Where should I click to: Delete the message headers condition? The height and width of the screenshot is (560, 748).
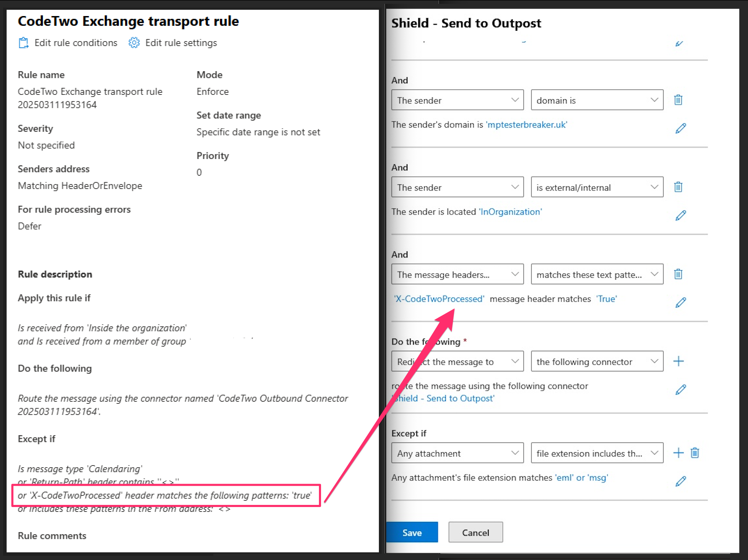[678, 274]
